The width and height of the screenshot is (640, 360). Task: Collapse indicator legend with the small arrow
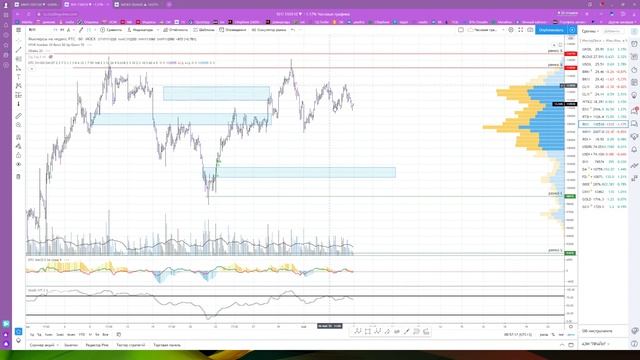31,69
